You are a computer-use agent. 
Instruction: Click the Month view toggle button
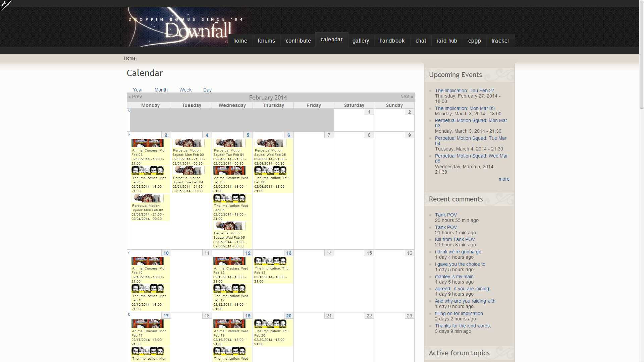click(x=161, y=90)
